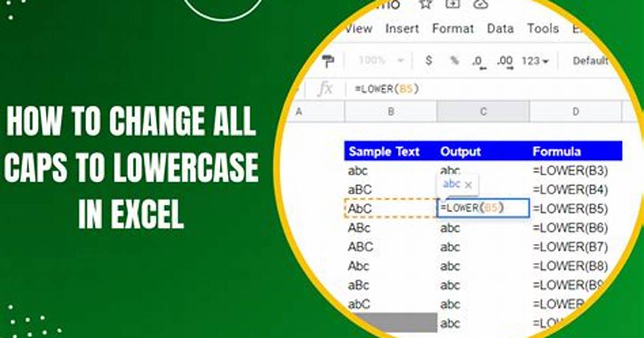This screenshot has height=338, width=644.
Task: Open the Insert menu
Action: point(402,29)
